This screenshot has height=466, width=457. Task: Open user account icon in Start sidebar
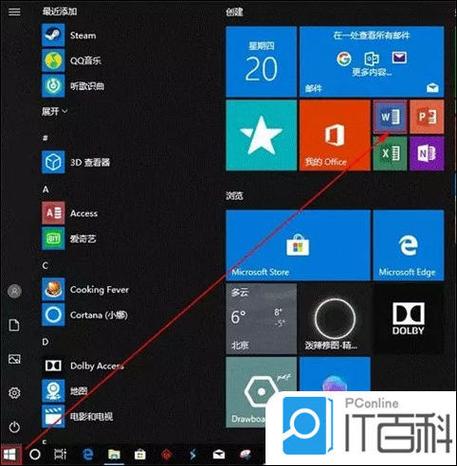(x=14, y=291)
